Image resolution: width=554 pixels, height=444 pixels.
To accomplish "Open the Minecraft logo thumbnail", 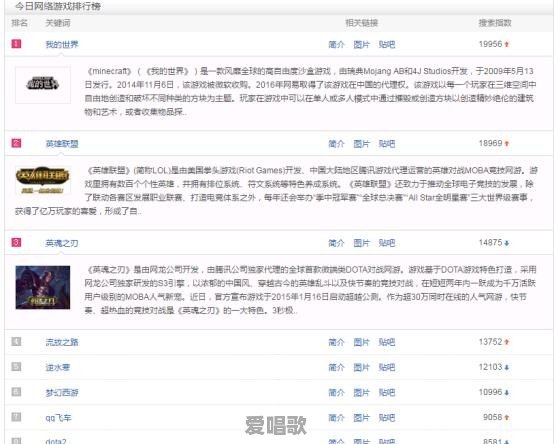I will point(43,85).
